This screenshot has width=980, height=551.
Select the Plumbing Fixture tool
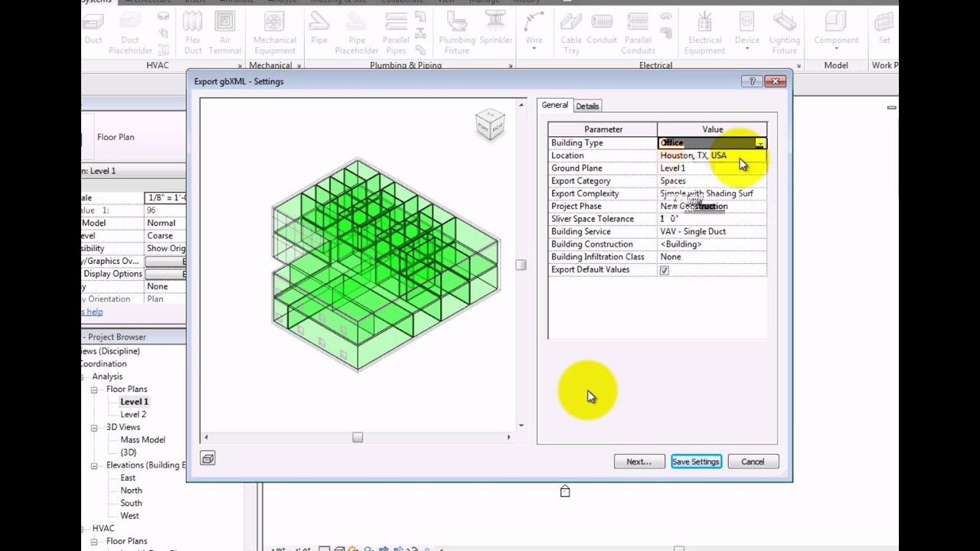[x=456, y=34]
